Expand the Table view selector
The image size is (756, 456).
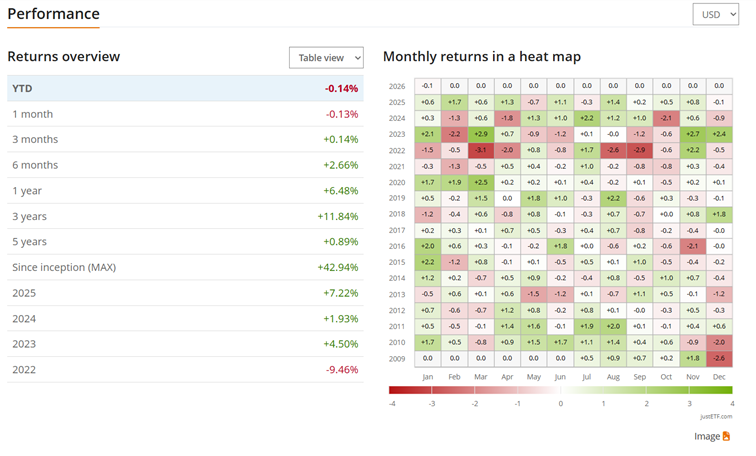tap(326, 58)
